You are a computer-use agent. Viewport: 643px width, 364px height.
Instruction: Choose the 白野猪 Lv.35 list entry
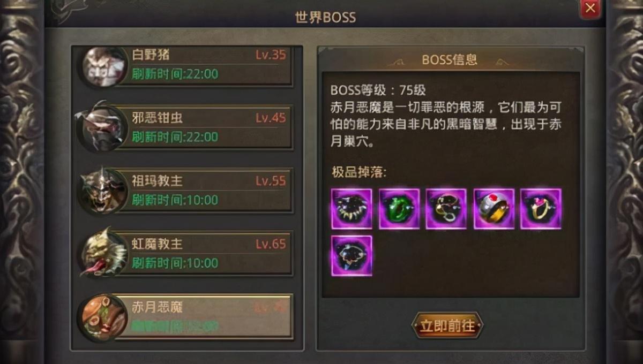[185, 66]
